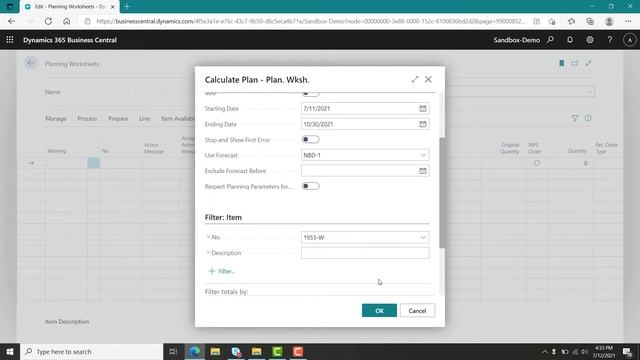
Task: Show hidden system tray icons
Action: click(544, 351)
